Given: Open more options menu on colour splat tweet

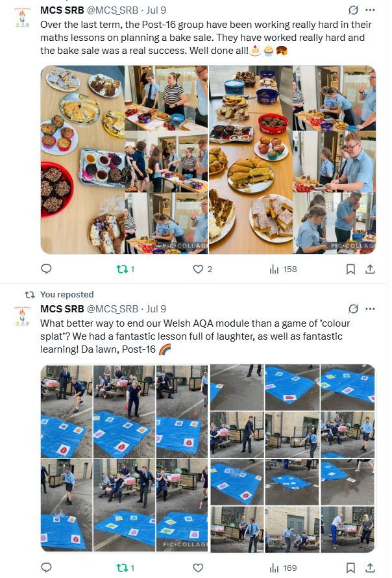Looking at the screenshot, I should click(x=370, y=308).
